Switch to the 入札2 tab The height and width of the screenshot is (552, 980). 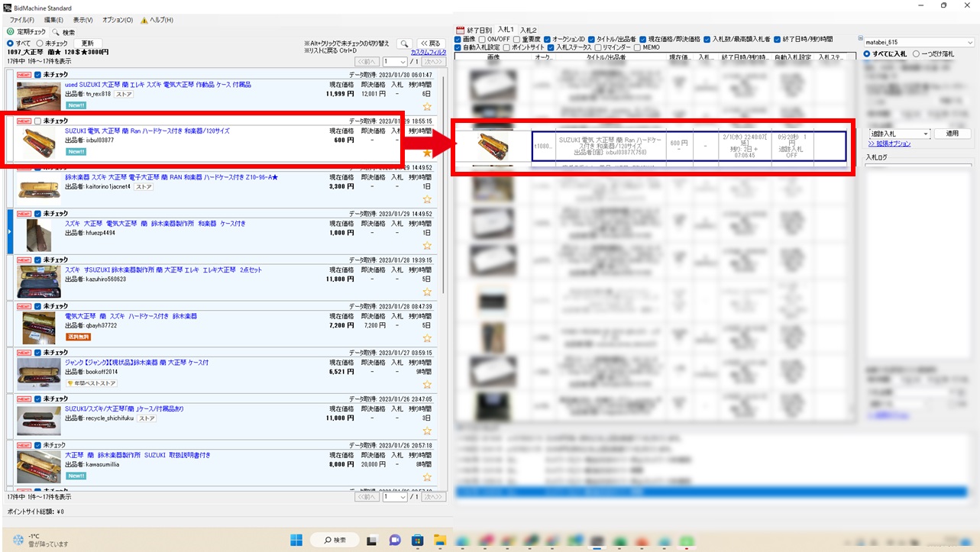click(528, 30)
